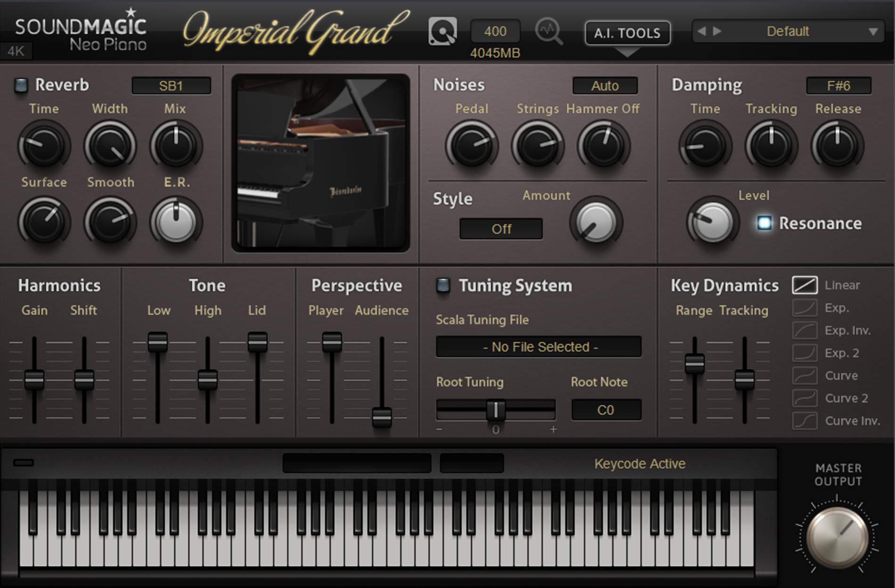Click the waveform magnifier analysis icon

coord(549,32)
